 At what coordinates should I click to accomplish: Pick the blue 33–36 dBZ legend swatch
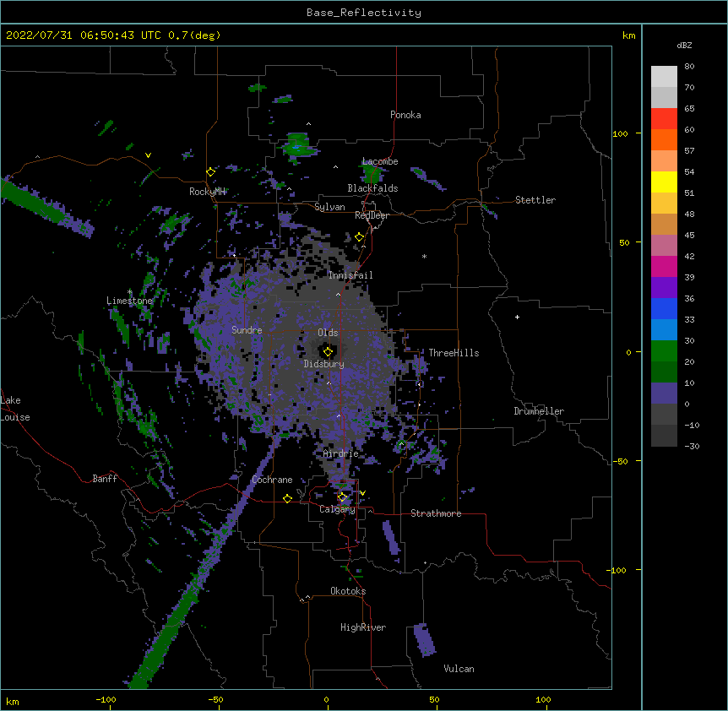click(664, 308)
